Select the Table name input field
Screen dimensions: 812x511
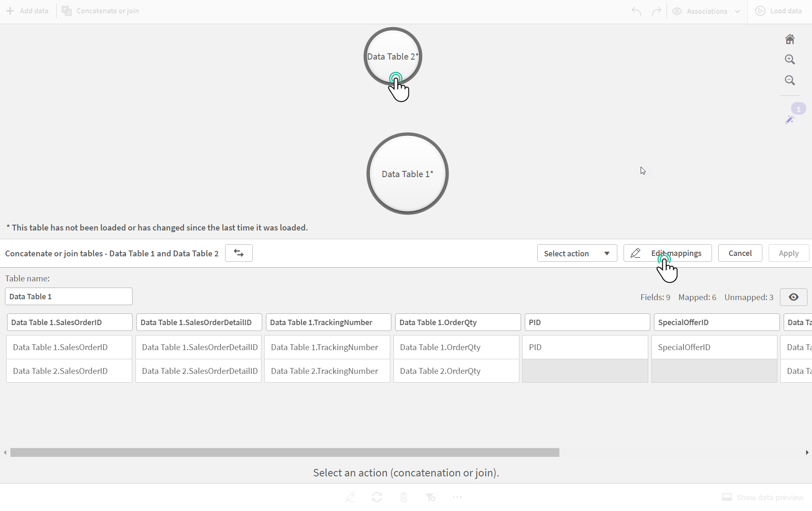tap(68, 296)
